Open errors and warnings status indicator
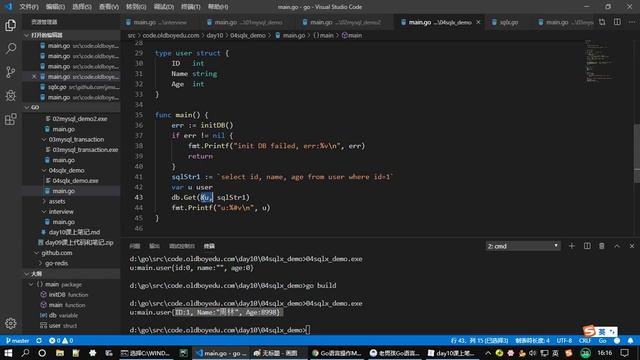Image resolution: width=640 pixels, height=360 pixels. (61, 340)
